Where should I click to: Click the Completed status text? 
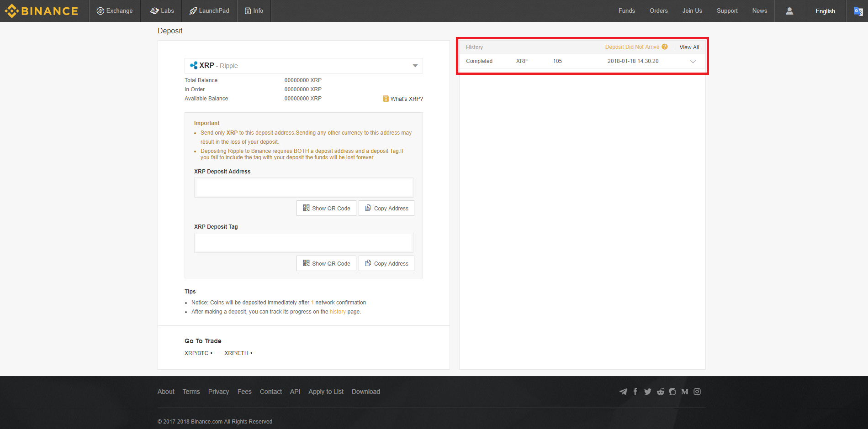[x=479, y=61]
